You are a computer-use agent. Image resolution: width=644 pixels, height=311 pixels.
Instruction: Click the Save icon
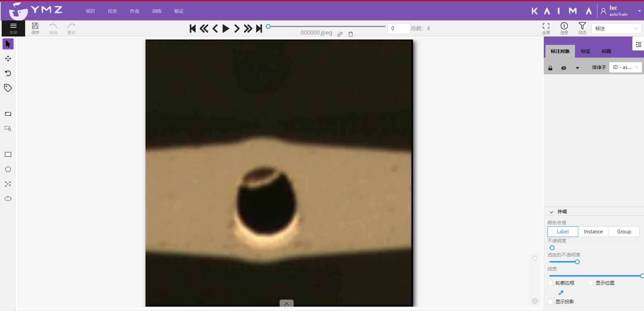(35, 28)
